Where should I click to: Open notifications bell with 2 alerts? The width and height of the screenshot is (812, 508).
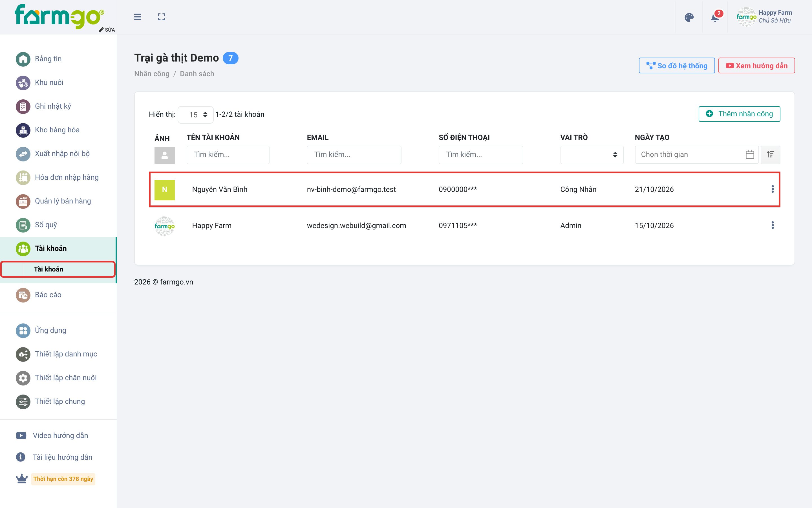[715, 17]
